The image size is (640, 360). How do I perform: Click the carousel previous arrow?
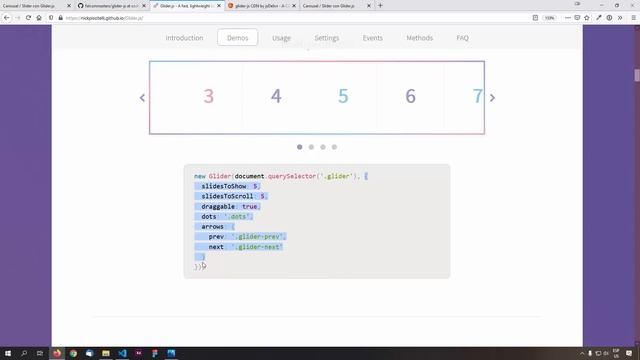(x=142, y=98)
